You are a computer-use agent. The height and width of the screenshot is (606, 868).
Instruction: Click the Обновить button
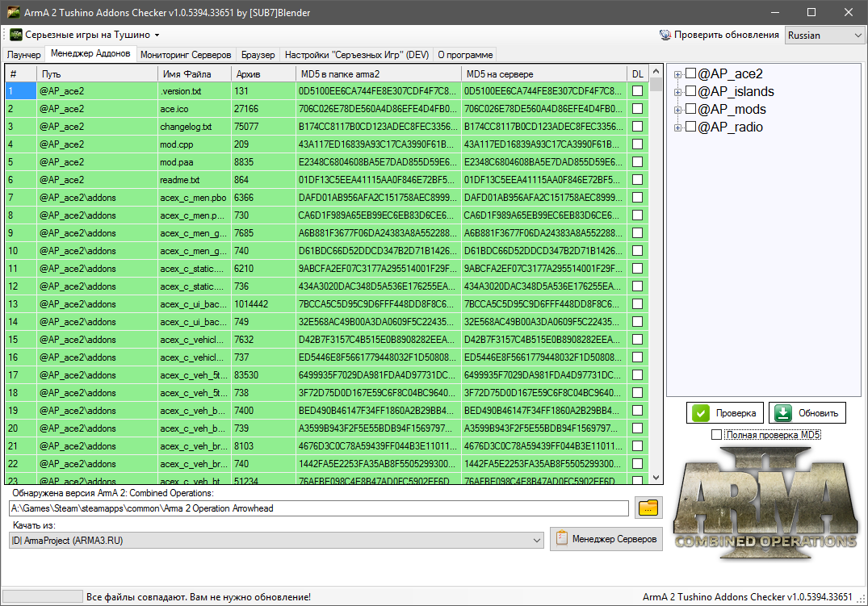tap(807, 413)
